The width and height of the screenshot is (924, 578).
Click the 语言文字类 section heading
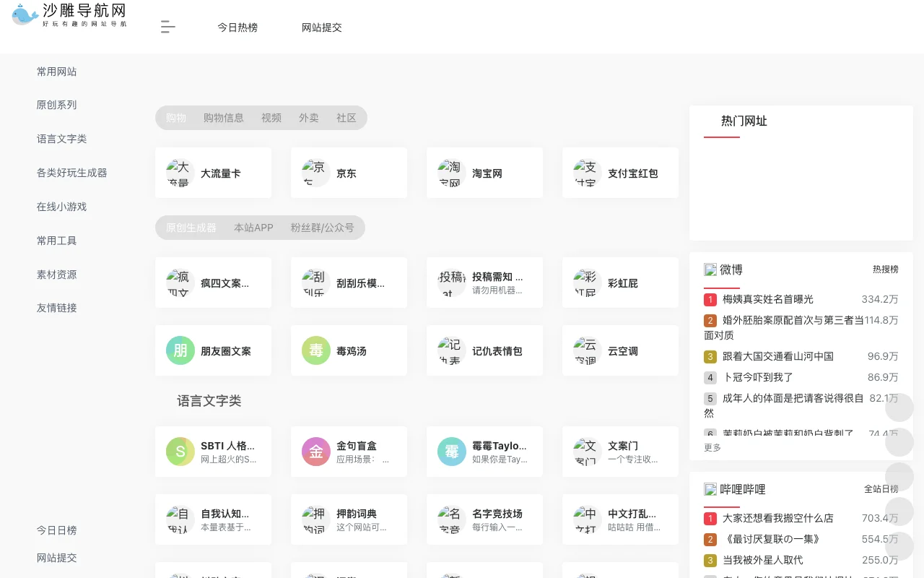pyautogui.click(x=209, y=401)
